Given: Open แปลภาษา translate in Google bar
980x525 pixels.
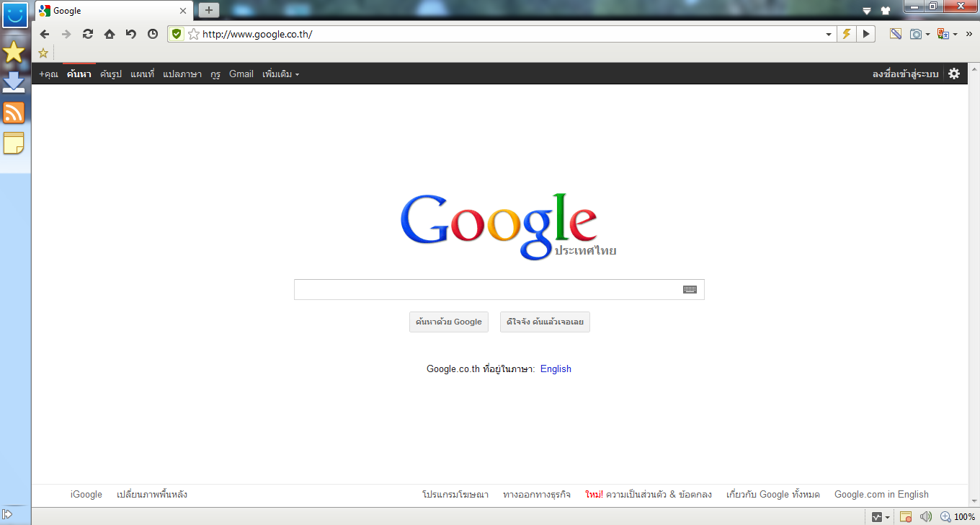Looking at the screenshot, I should pyautogui.click(x=182, y=74).
